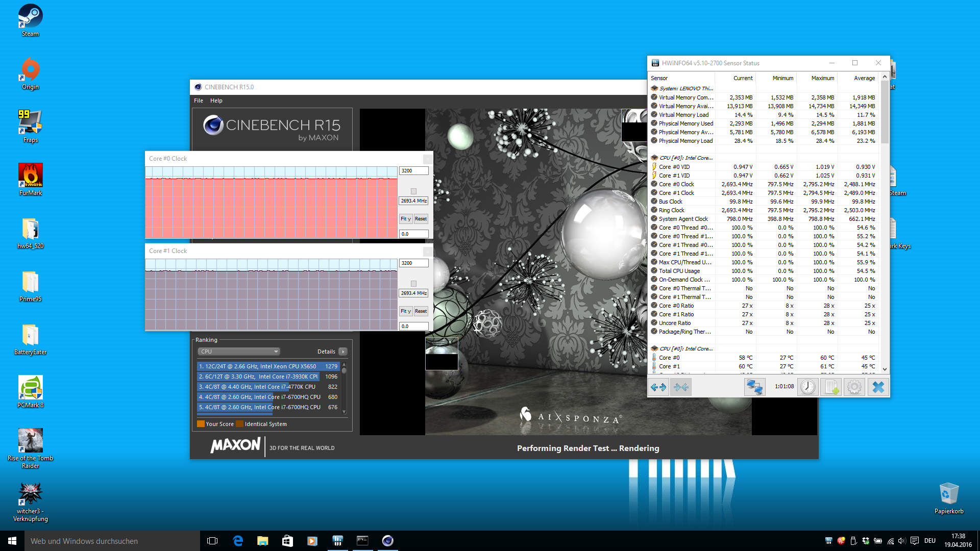Close sensors with blue X toolbar button
The height and width of the screenshot is (551, 980).
click(x=878, y=387)
